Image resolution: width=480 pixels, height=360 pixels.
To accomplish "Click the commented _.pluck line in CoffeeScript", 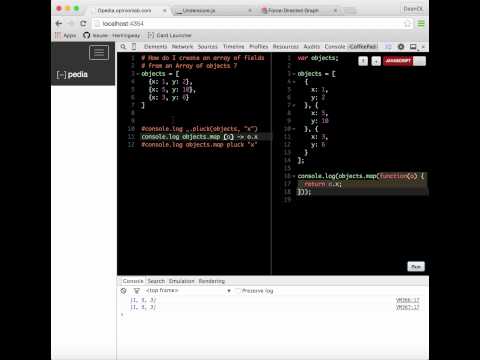I will pos(199,129).
